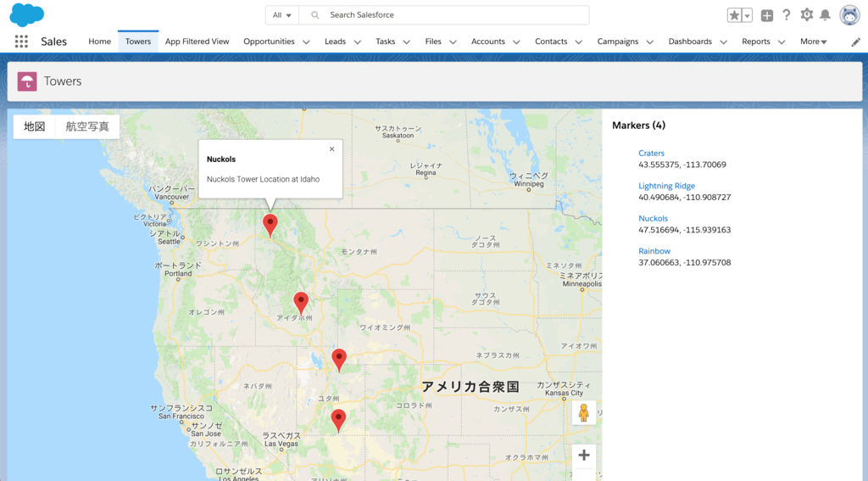Select the Craters marker pin in Idaho
This screenshot has height=481, width=868.
(x=301, y=304)
